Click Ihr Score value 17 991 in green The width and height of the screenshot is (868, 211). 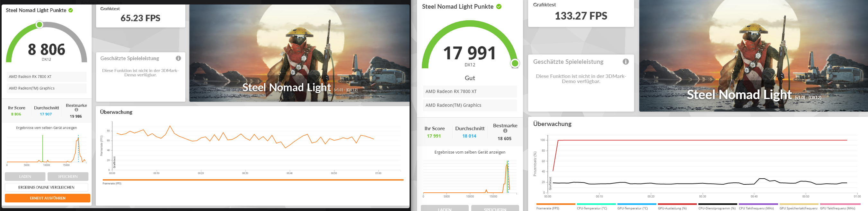pos(434,136)
